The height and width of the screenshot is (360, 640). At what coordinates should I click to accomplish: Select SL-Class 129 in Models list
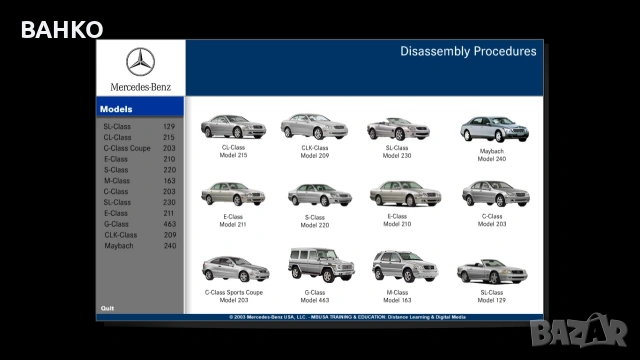[x=139, y=127]
